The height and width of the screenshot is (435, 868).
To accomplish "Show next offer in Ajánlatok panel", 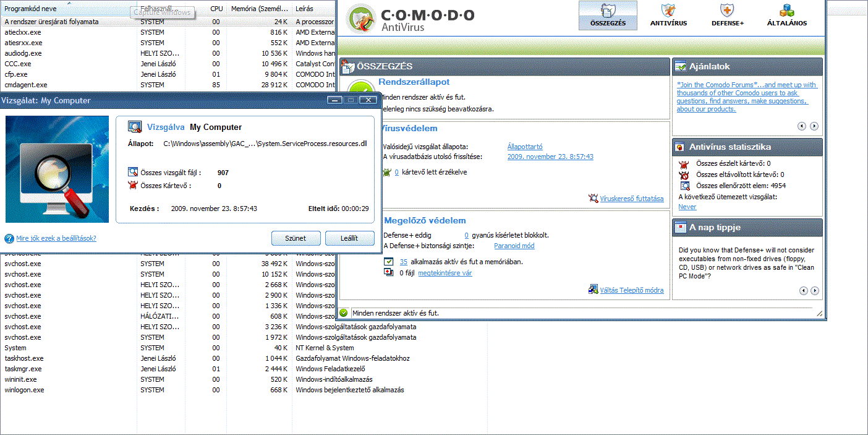I will click(x=814, y=126).
